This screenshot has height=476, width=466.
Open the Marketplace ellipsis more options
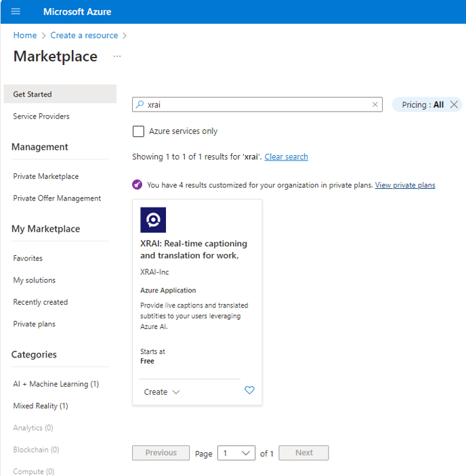[117, 56]
